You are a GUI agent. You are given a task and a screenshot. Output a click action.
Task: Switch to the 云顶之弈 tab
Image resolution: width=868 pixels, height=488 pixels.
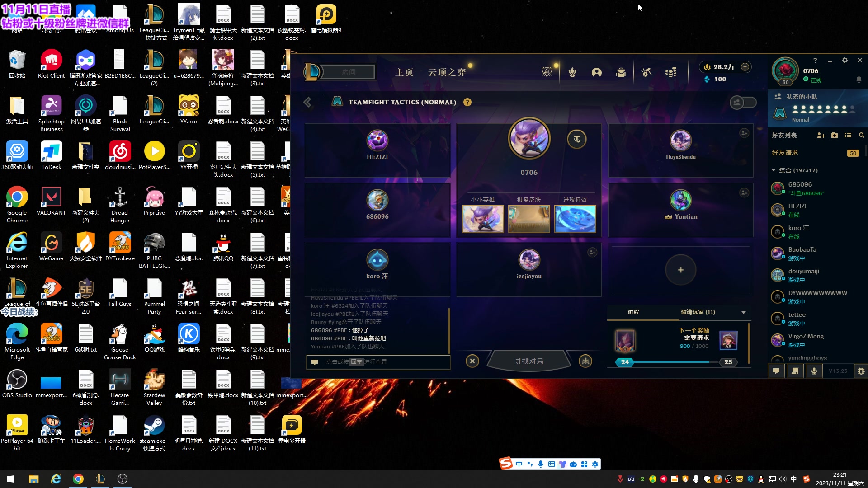click(447, 72)
